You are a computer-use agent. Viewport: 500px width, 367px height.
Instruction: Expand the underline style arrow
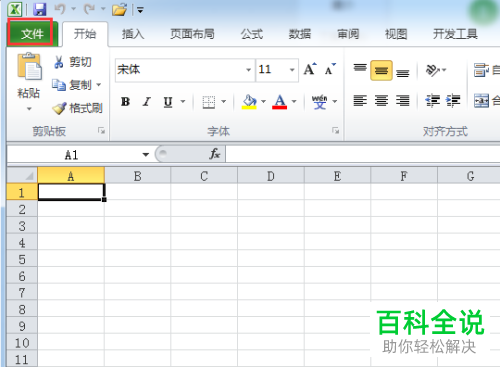183,101
